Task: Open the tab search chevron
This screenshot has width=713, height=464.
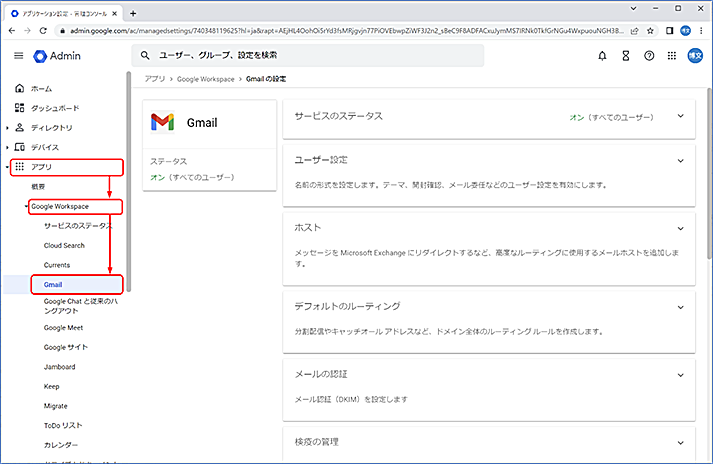Action: [x=633, y=8]
